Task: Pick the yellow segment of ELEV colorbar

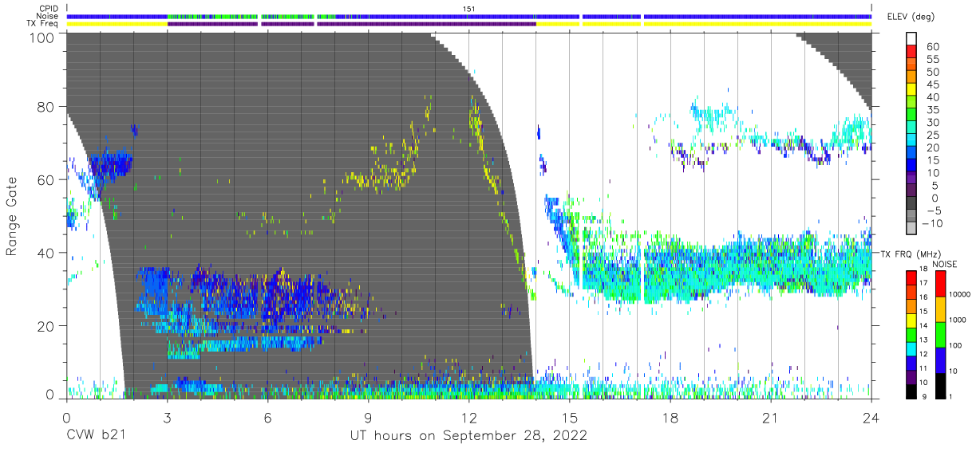Action: (x=911, y=88)
